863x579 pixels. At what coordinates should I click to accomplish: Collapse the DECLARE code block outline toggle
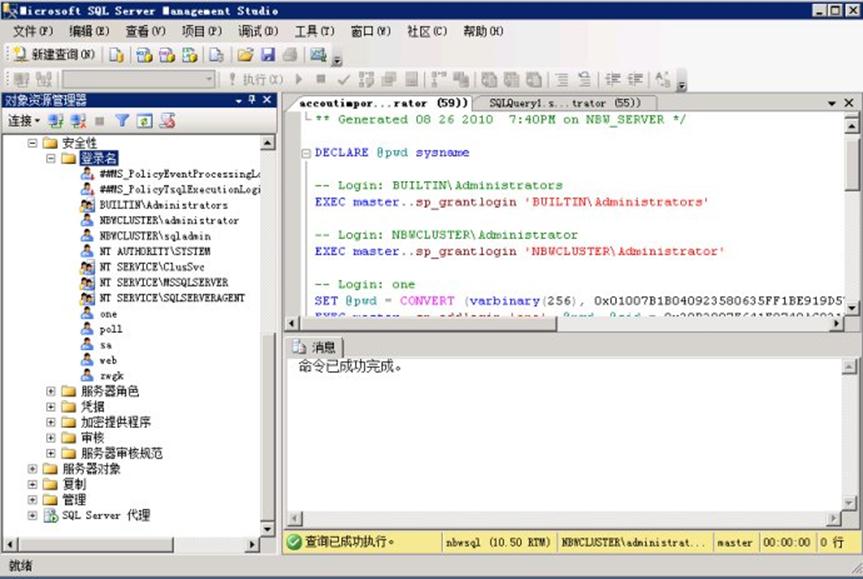[305, 153]
